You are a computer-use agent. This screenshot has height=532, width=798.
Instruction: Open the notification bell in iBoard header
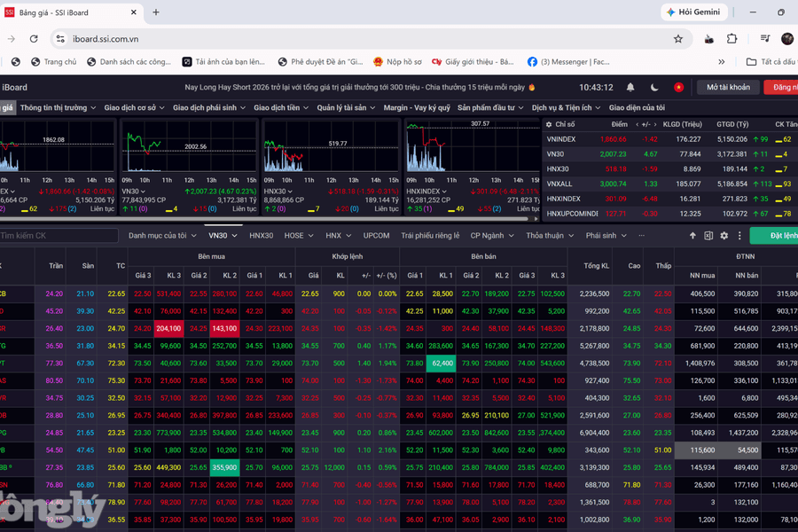coord(630,88)
